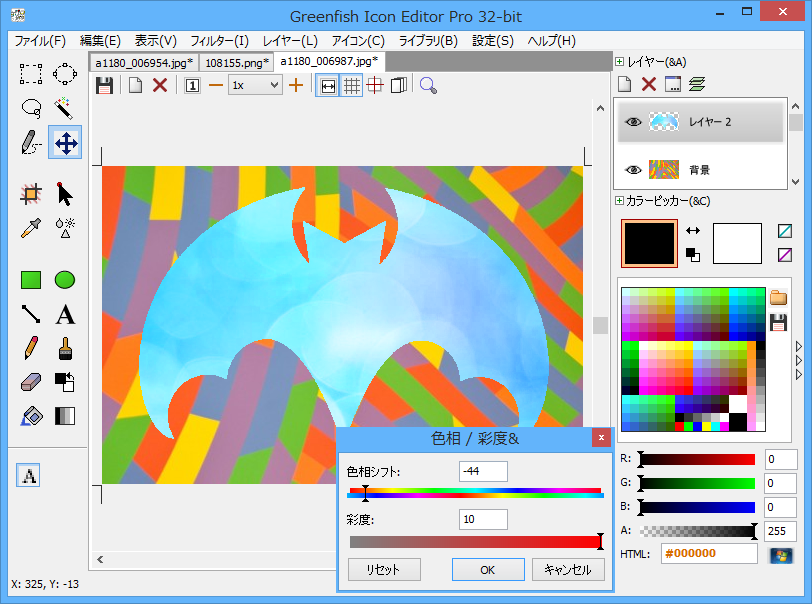
Task: Select the Crop tool
Action: point(31,193)
